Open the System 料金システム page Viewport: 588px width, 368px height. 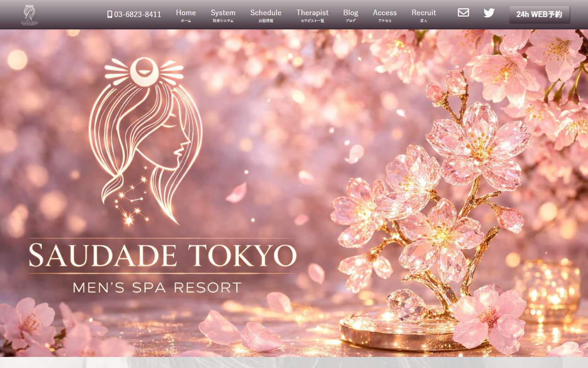pos(223,14)
